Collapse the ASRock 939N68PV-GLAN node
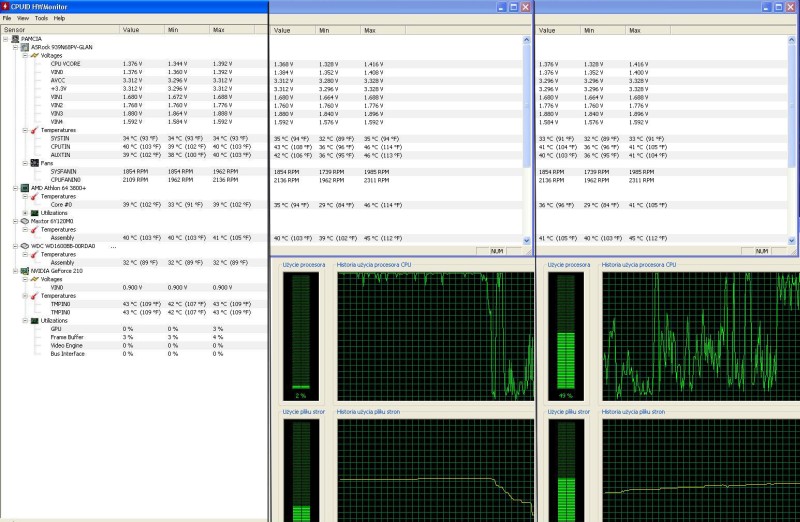 pos(15,47)
